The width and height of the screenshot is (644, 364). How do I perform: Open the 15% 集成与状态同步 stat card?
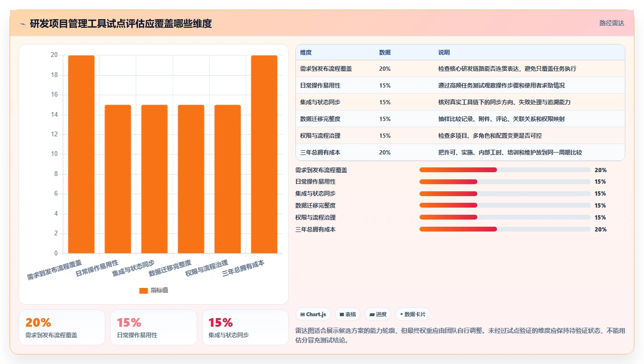pos(245,327)
